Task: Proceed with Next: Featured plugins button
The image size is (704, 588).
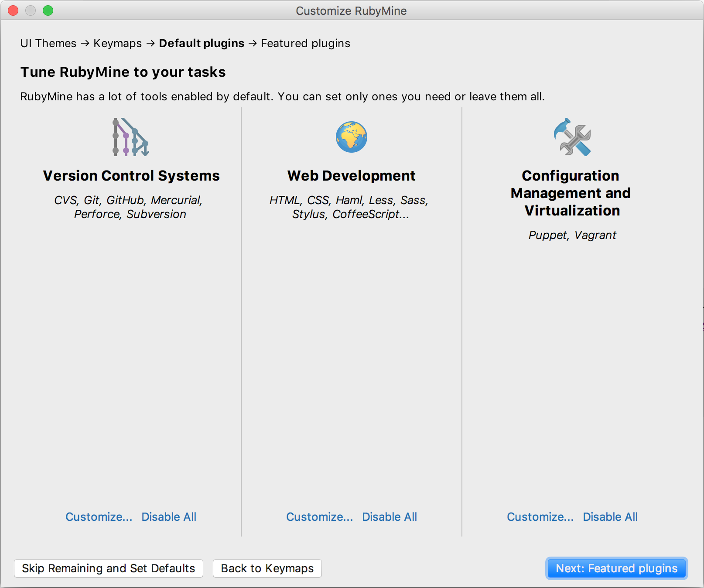Action: [x=617, y=568]
